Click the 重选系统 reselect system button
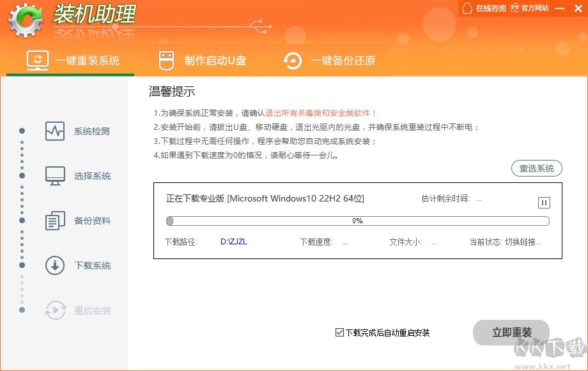Screen dimensions: 588x371 [x=537, y=168]
